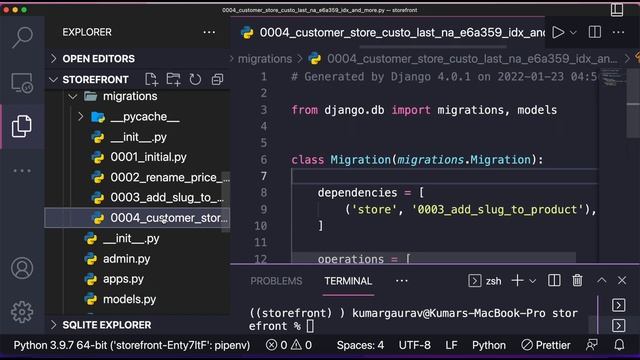Click line number 9 in the gutter

[264, 209]
